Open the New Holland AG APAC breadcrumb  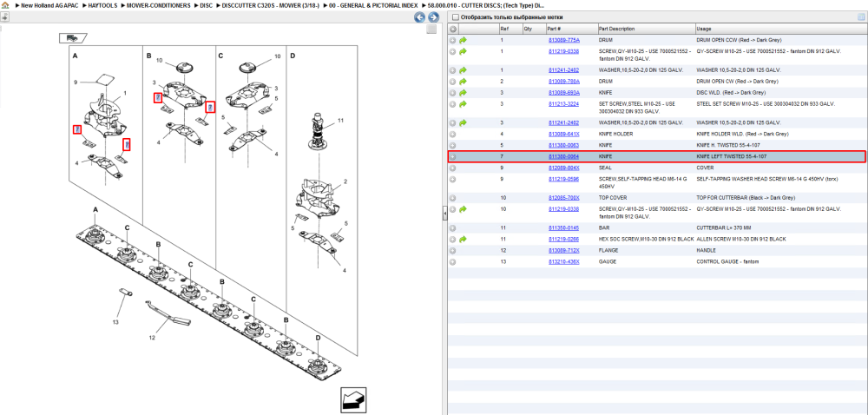click(50, 4)
